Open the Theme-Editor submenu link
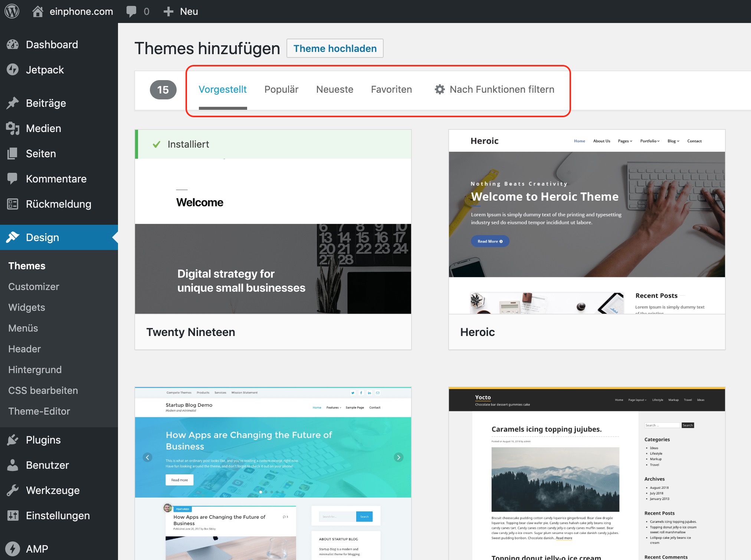Viewport: 751px width, 560px height. 39,411
